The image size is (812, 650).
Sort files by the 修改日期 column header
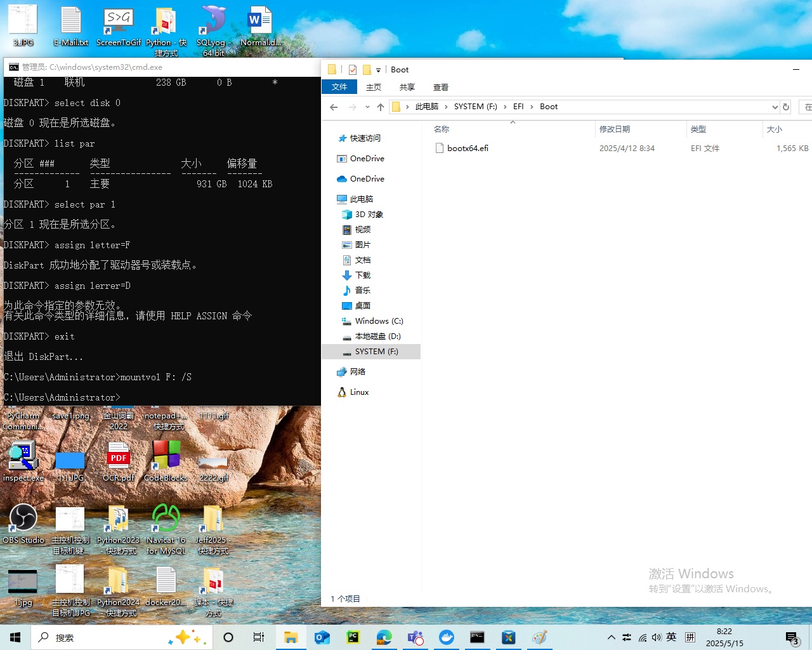click(615, 129)
